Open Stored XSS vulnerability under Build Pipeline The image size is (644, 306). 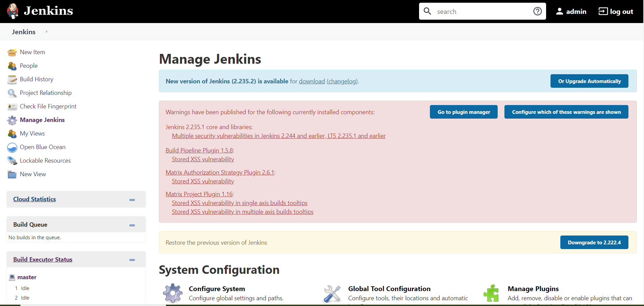(203, 159)
